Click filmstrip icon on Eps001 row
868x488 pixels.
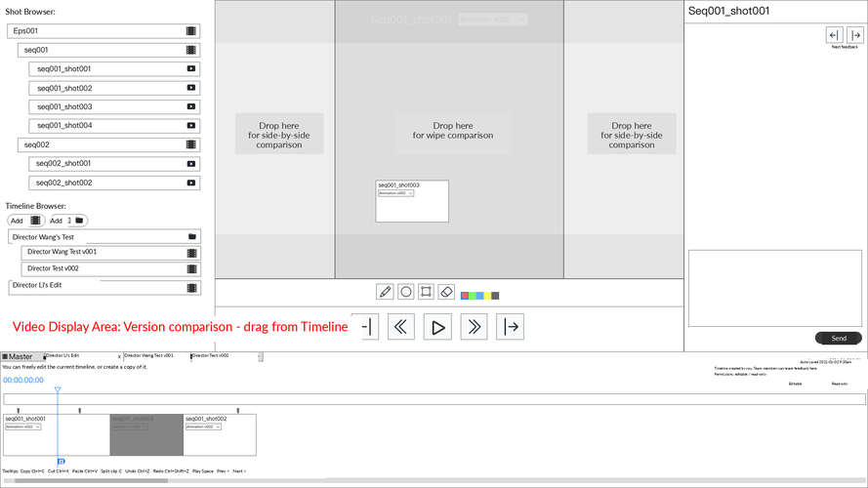[191, 31]
